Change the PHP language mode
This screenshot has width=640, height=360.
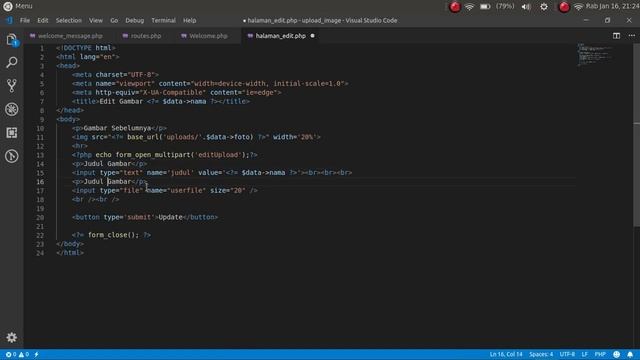[x=600, y=354]
